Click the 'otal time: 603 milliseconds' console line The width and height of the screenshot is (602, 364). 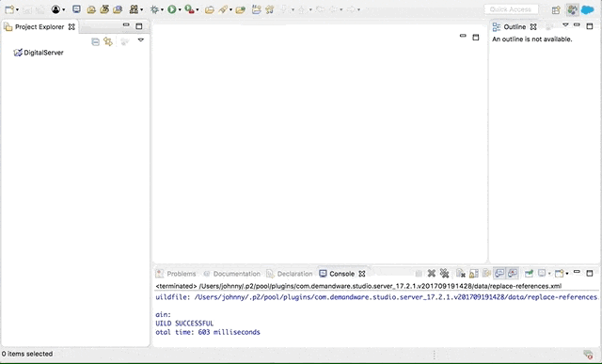208,332
